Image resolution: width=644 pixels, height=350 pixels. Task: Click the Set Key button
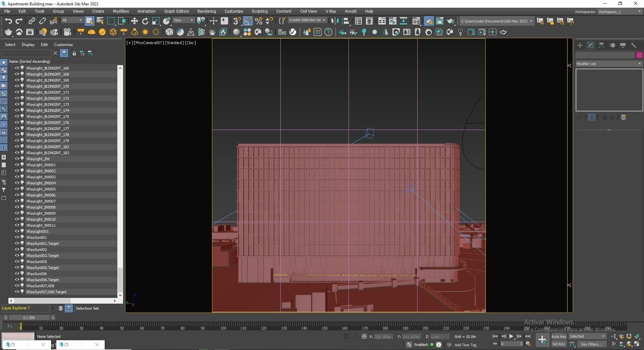click(x=559, y=344)
